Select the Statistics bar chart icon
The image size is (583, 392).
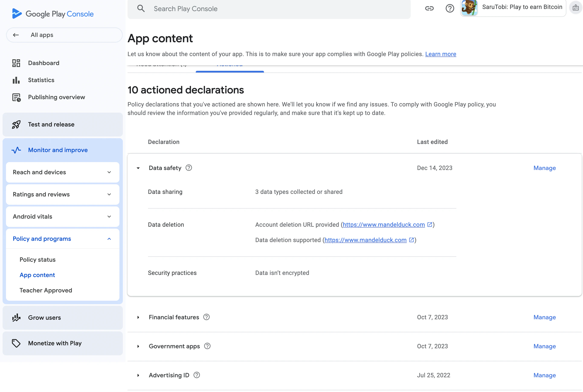tap(16, 80)
